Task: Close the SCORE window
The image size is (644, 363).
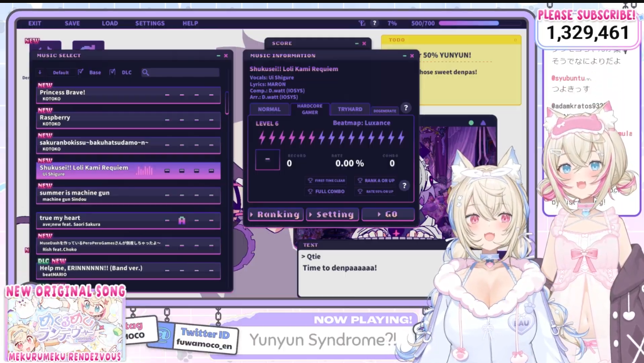Action: click(x=364, y=43)
